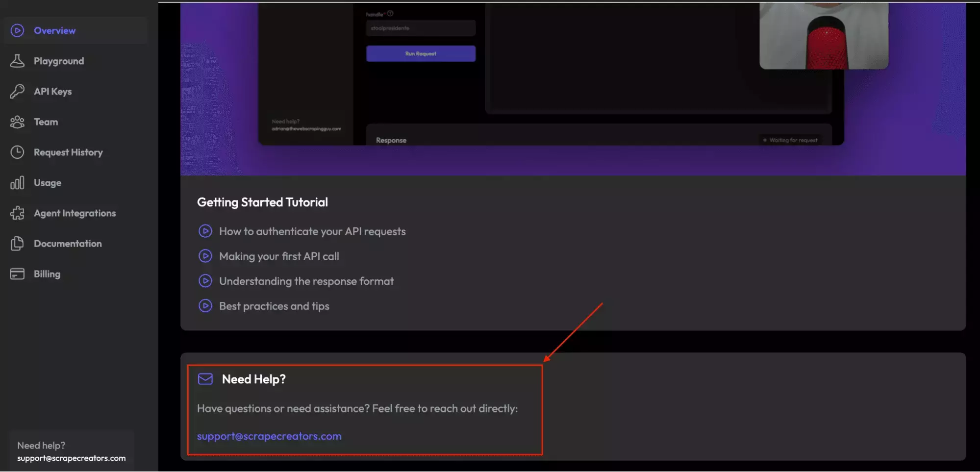Click the sidebar 'Need help?' label
This screenshot has width=980, height=472.
(41, 446)
